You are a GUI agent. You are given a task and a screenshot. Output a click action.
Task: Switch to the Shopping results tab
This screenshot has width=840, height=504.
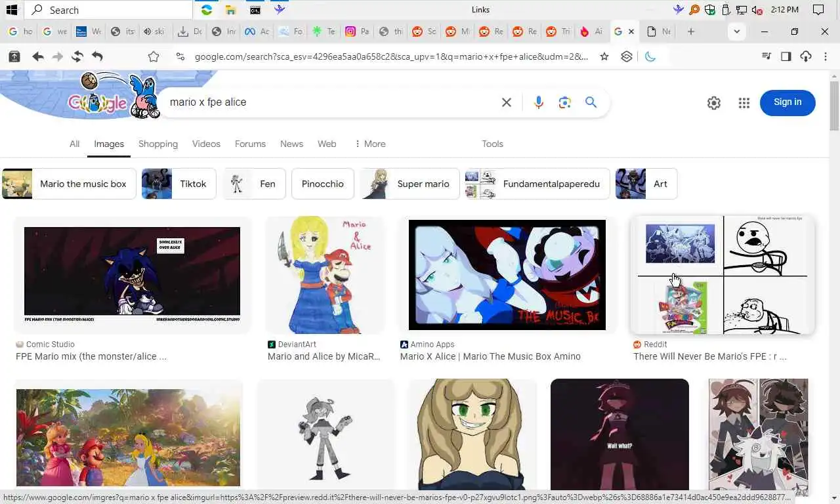tap(158, 144)
